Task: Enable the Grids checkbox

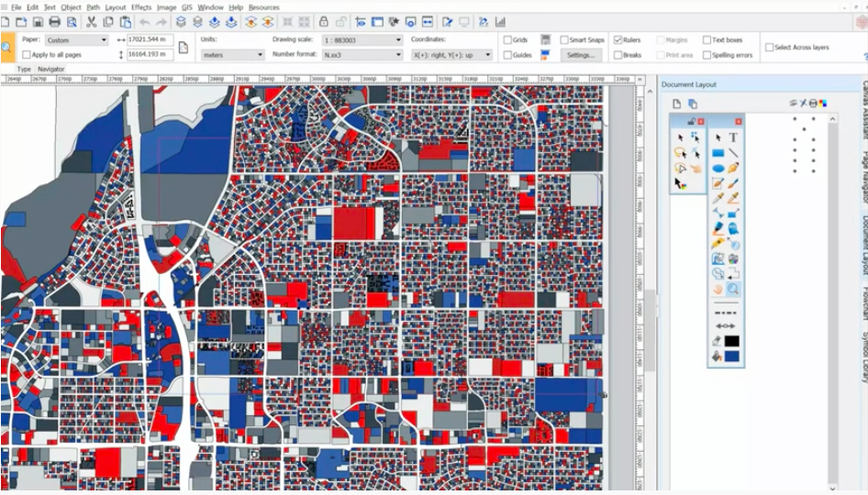Action: [x=507, y=40]
